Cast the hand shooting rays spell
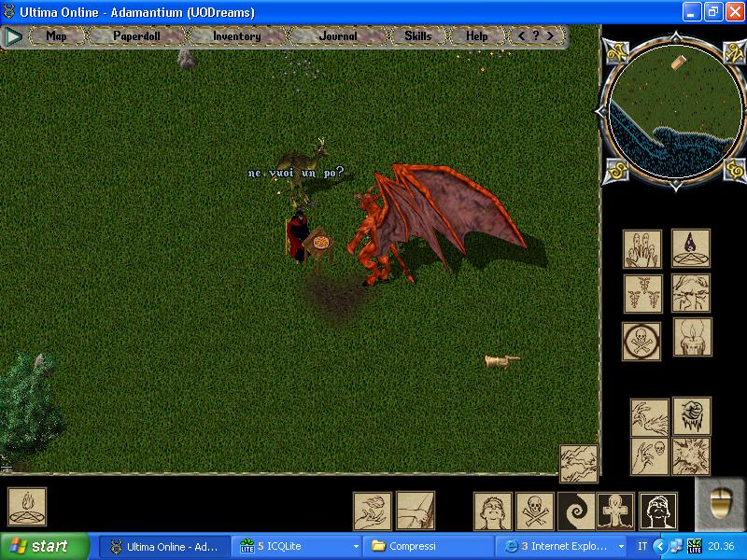 pyautogui.click(x=650, y=418)
